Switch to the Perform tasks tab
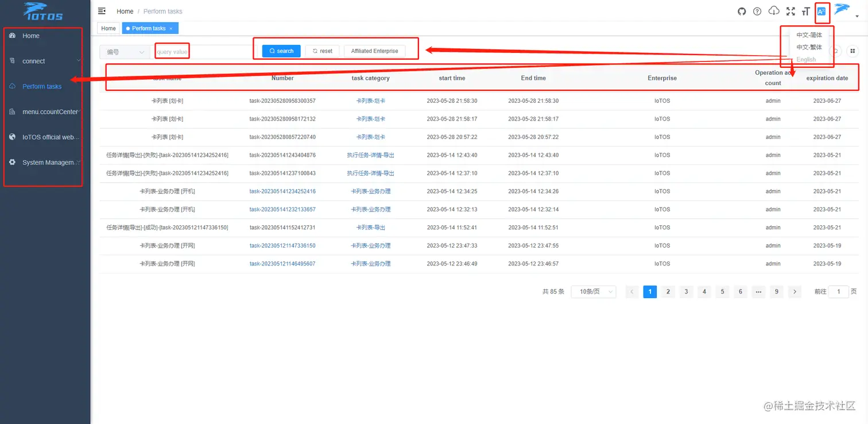This screenshot has height=424, width=868. [x=149, y=28]
